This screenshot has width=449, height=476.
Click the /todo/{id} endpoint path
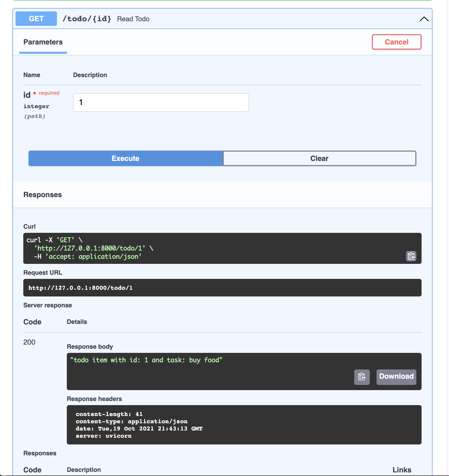(x=87, y=19)
